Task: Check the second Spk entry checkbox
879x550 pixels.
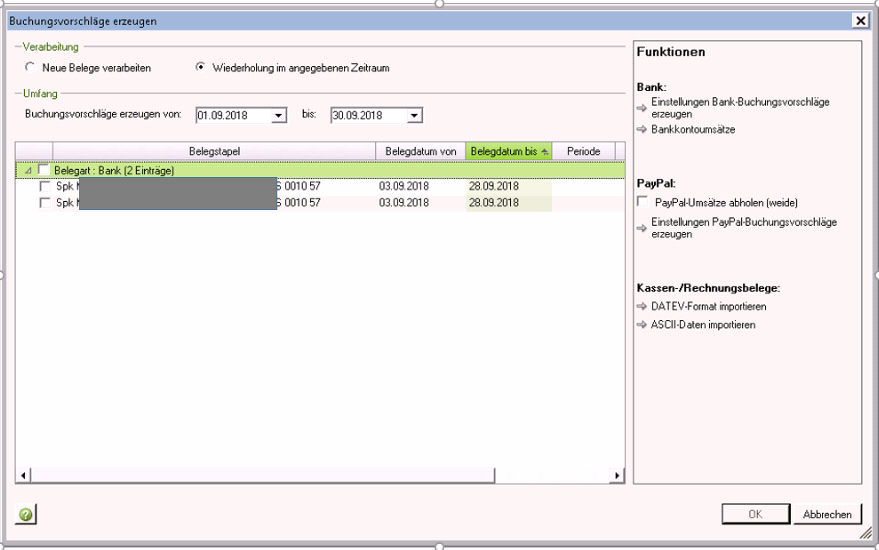Action: point(45,202)
